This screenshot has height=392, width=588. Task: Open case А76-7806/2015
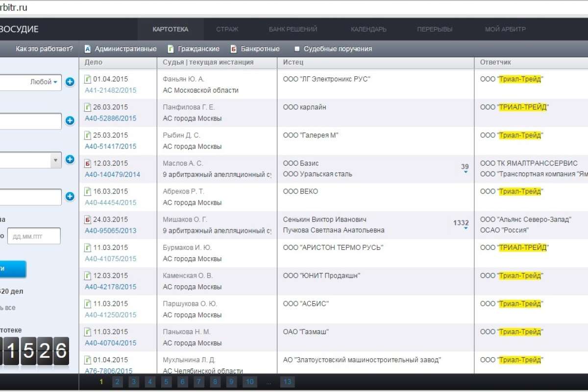click(109, 371)
